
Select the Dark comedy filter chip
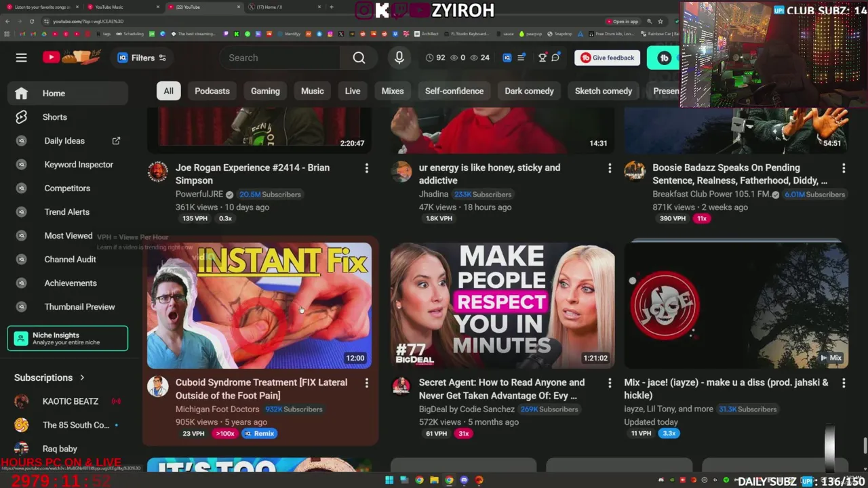click(530, 91)
